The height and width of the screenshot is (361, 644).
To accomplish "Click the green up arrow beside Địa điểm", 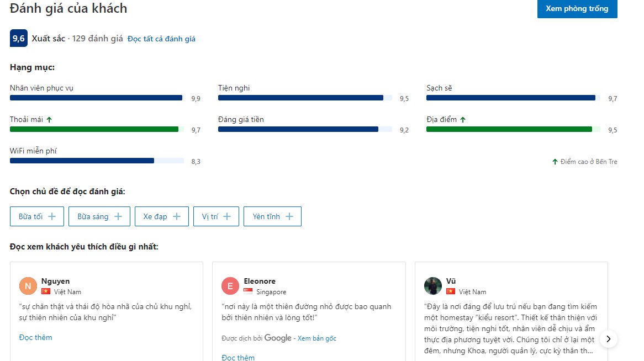I will [463, 119].
